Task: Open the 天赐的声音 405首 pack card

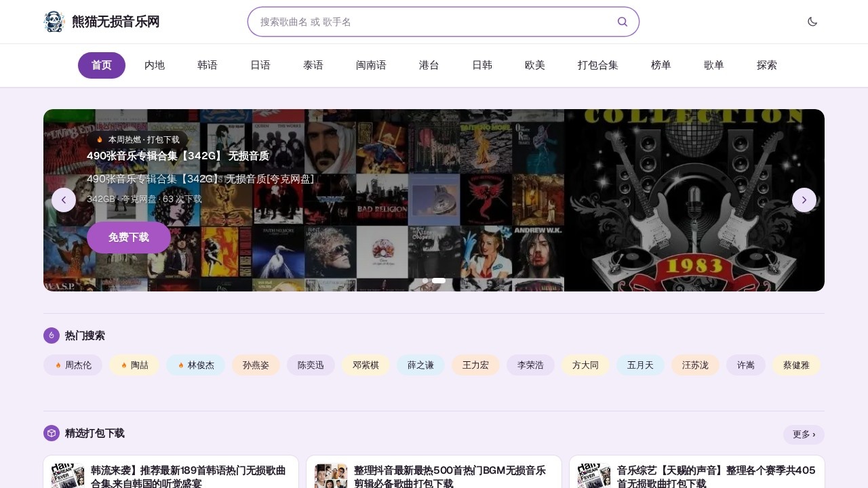Action: tap(697, 472)
